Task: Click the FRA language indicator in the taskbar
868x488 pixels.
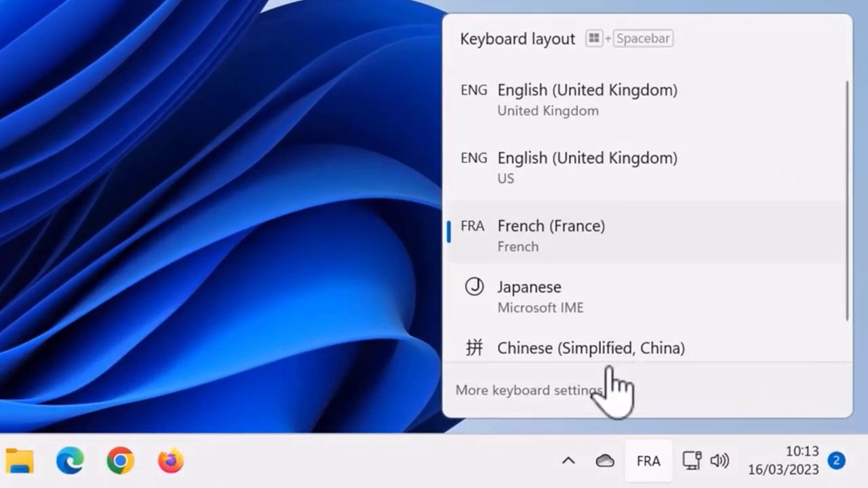Action: [648, 461]
